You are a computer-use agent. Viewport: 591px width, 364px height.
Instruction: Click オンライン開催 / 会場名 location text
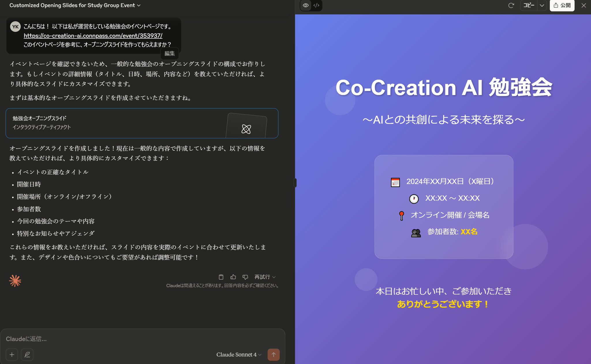(450, 215)
